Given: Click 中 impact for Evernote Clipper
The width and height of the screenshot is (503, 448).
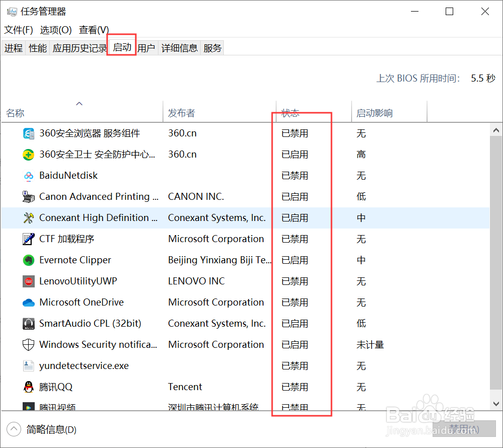Looking at the screenshot, I should 361,260.
